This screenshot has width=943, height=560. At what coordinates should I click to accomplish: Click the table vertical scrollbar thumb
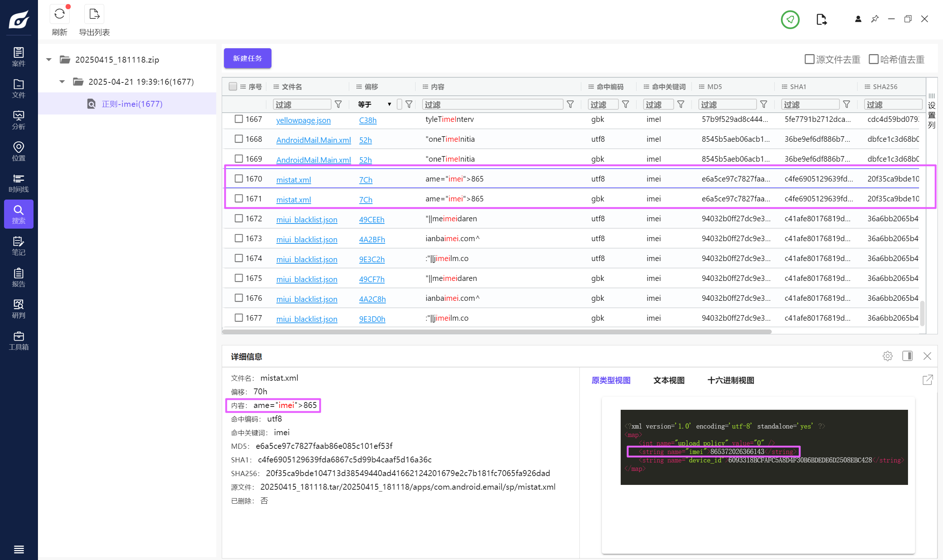[922, 313]
